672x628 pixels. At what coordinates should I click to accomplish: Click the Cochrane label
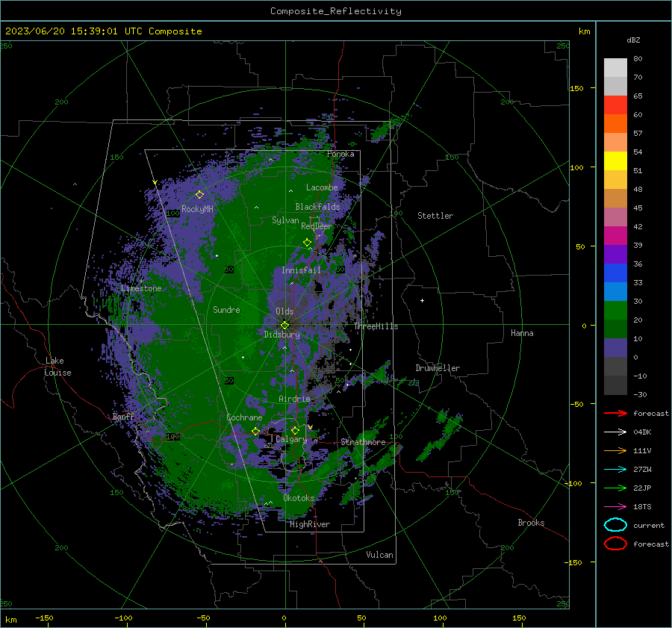coord(244,417)
